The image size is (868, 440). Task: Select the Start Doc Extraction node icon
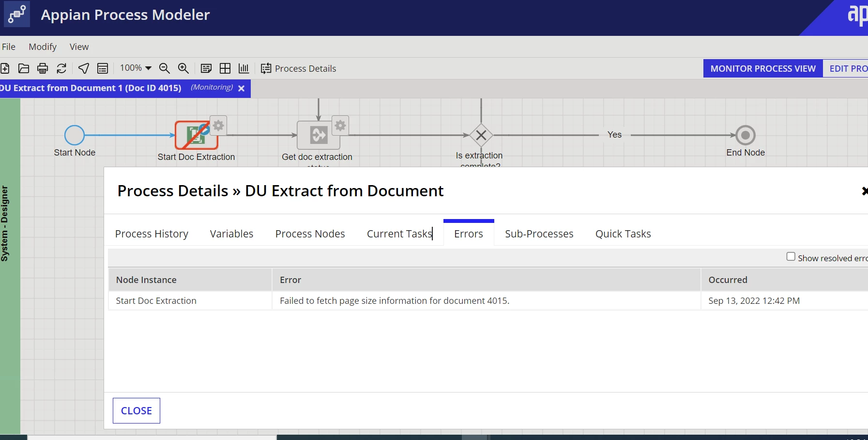(196, 135)
